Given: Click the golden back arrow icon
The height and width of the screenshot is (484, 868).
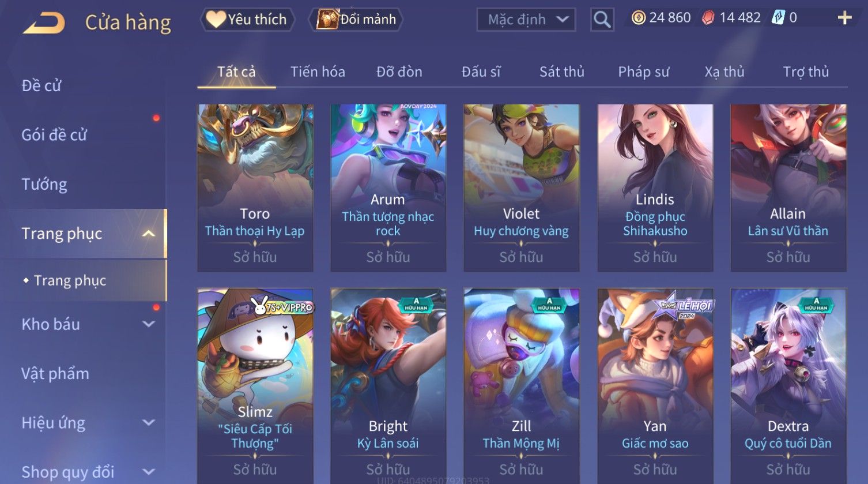Looking at the screenshot, I should point(44,23).
